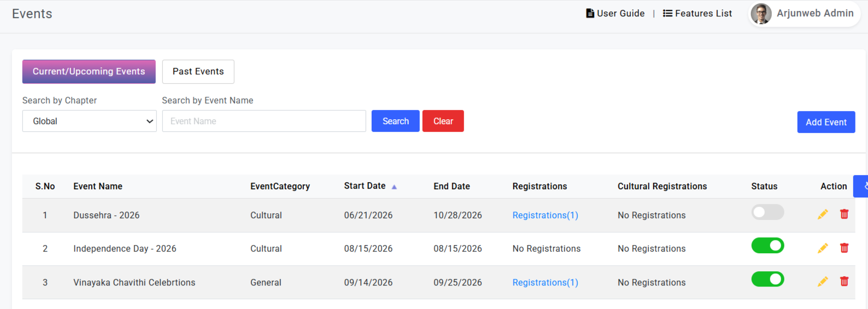Edit Vinayaka Chavithi Celebrtions with the pencil icon
Viewport: 868px width, 309px height.
coord(823,282)
